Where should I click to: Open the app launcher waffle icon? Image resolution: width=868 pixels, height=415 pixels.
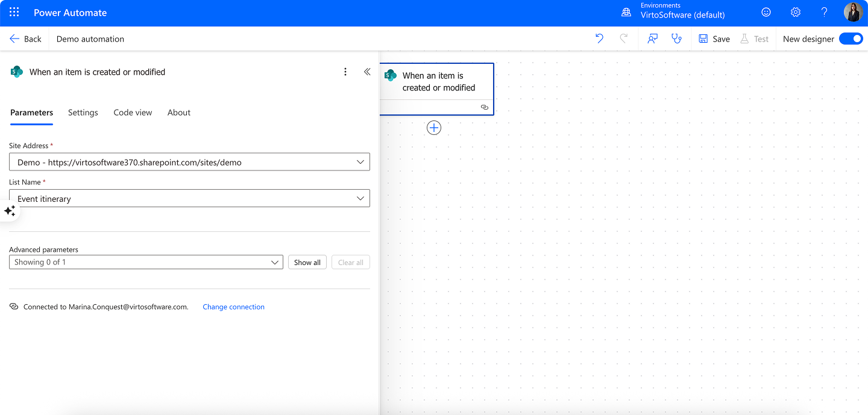coord(13,12)
